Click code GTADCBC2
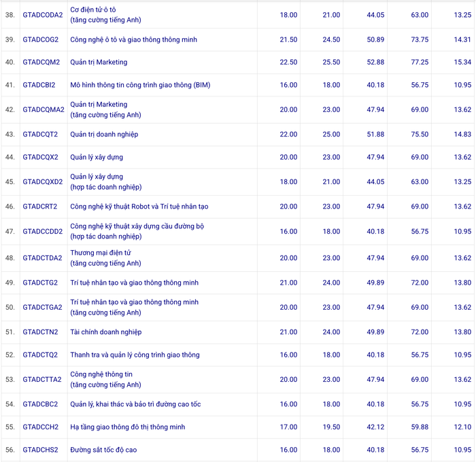 40,404
